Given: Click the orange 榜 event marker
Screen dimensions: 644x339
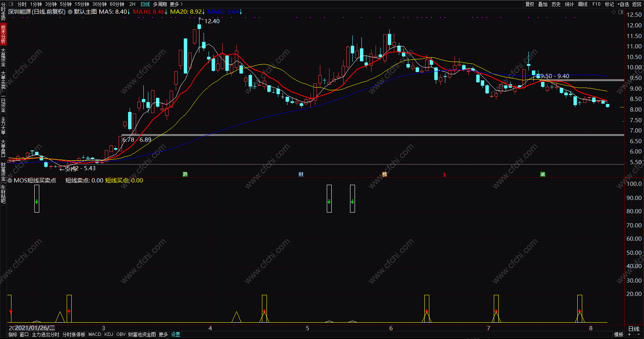Looking at the screenshot, I should pos(384,174).
